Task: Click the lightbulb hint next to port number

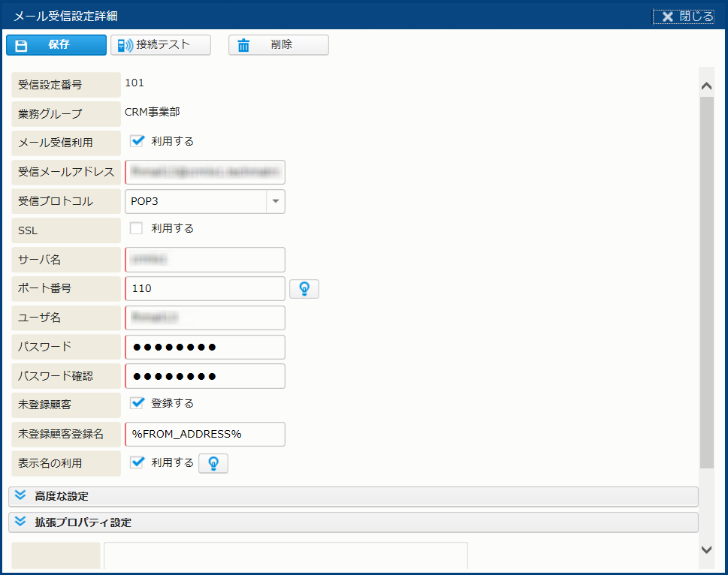Action: point(304,288)
